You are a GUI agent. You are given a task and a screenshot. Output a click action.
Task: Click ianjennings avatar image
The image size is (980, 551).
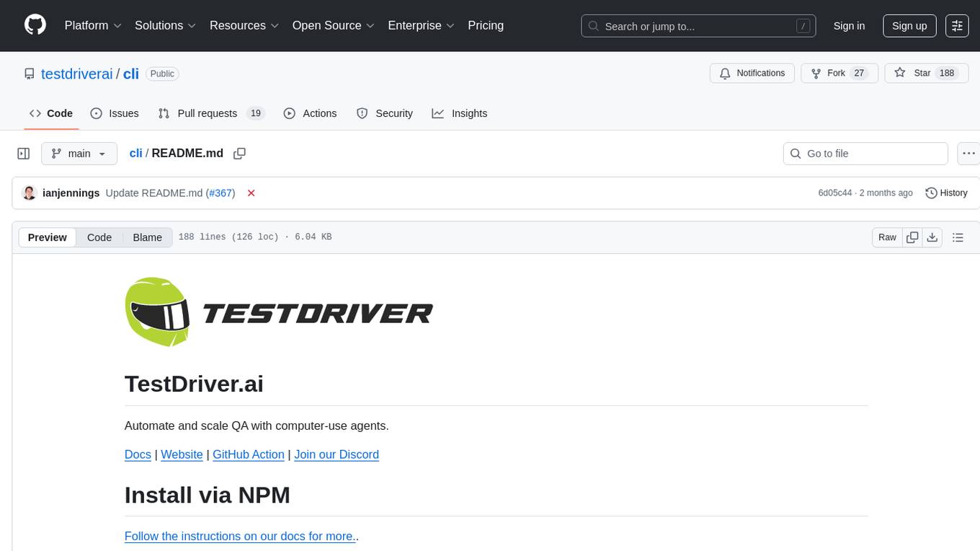[x=30, y=193]
